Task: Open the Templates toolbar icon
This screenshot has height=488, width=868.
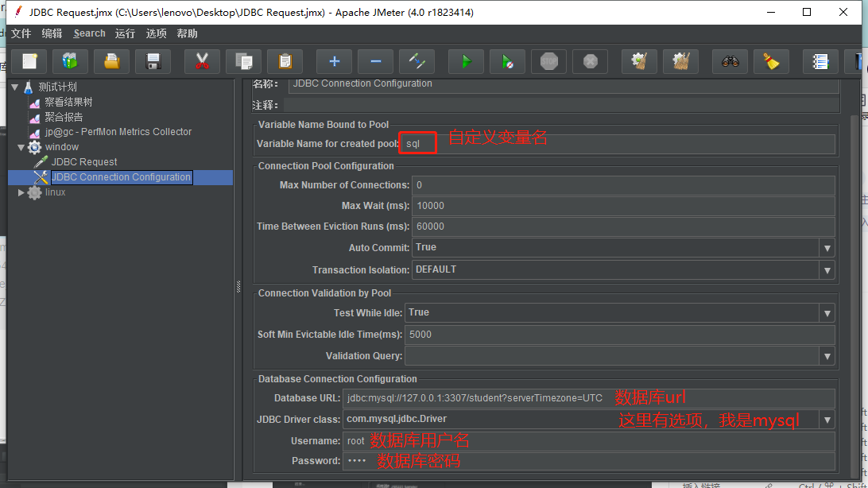Action: 70,61
